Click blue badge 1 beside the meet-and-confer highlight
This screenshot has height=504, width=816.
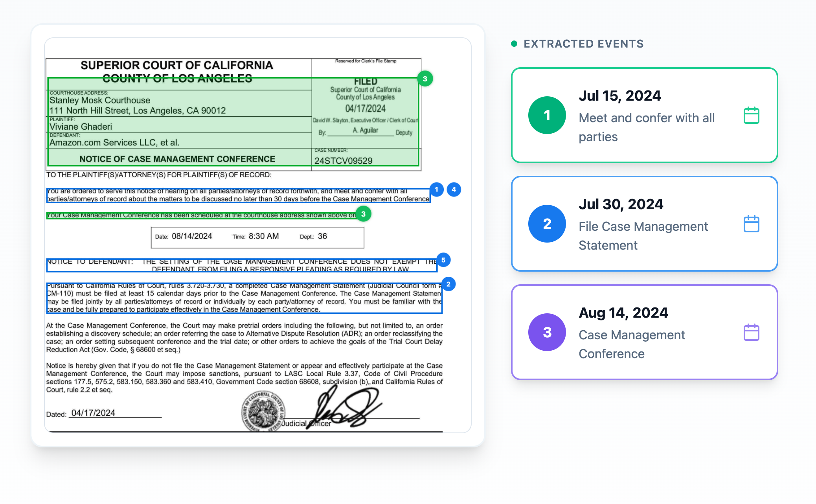[436, 189]
